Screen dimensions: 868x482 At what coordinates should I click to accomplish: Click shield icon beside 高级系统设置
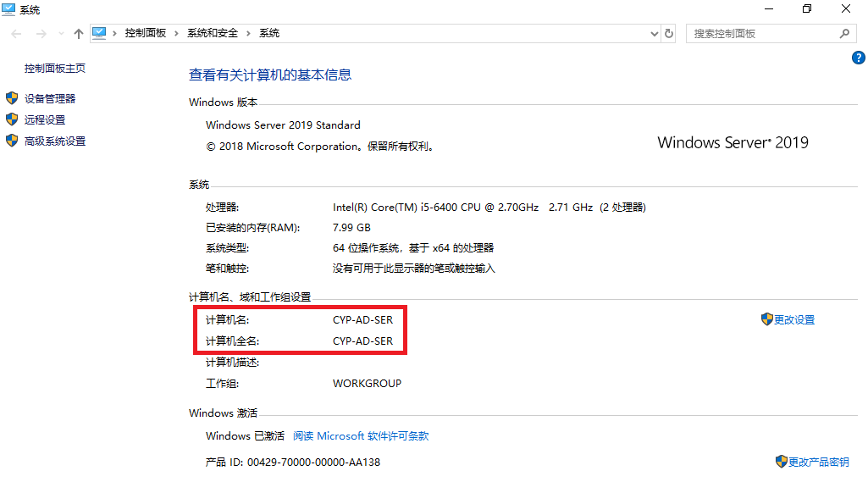(x=12, y=140)
